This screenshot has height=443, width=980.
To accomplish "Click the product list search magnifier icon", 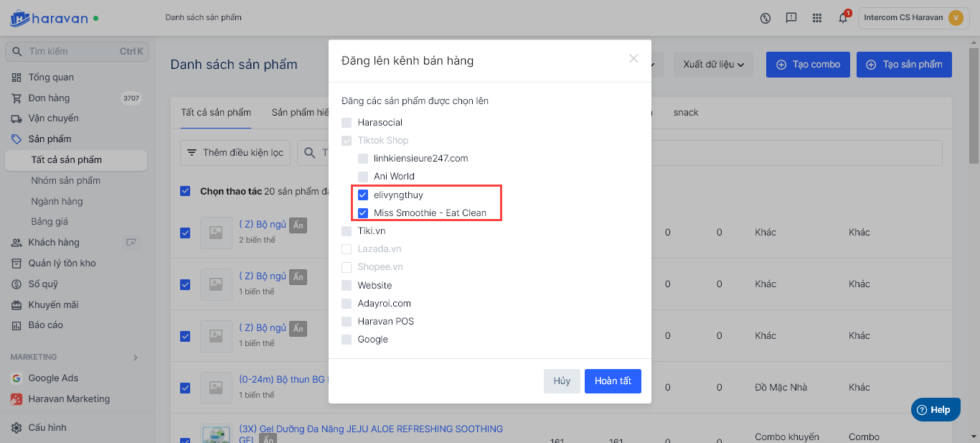I will (310, 153).
